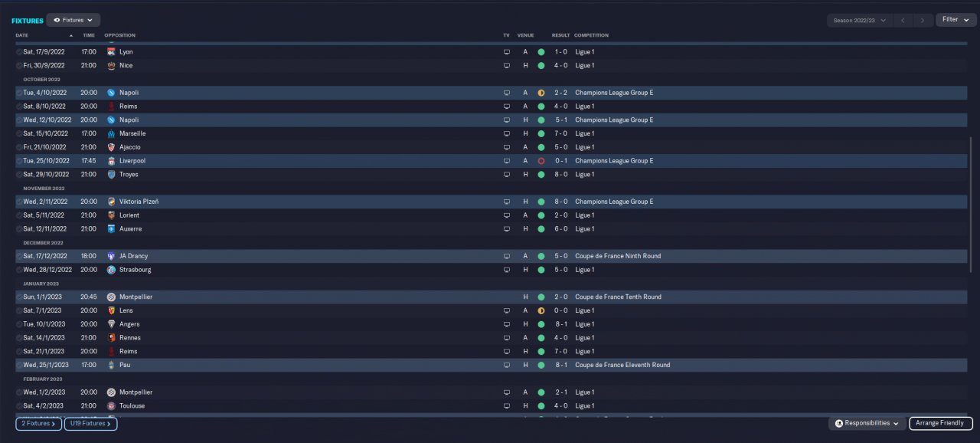The height and width of the screenshot is (443, 980).
Task: Select row circle for Sat, 15/10/2022
Action: coord(19,133)
